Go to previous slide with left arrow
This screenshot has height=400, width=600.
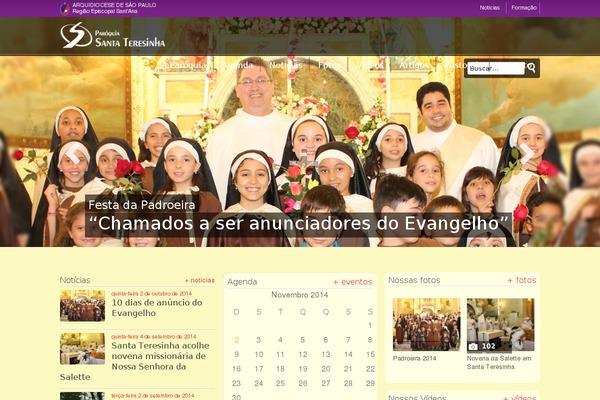(x=73, y=153)
